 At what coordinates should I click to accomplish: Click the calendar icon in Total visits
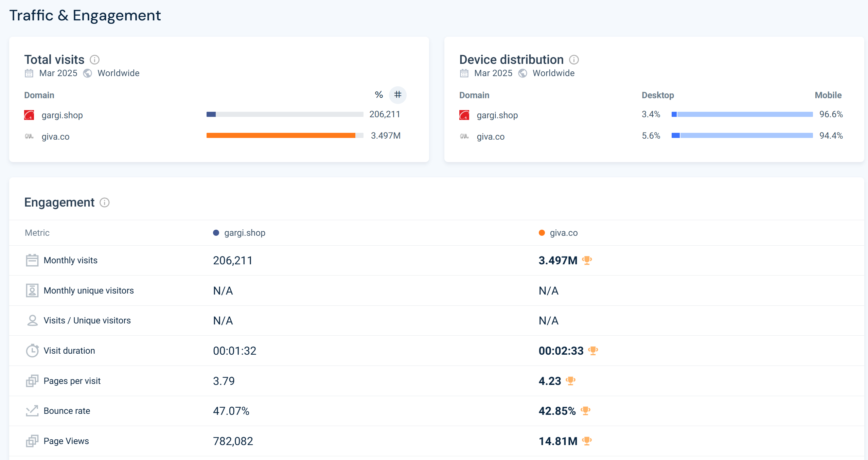(29, 73)
